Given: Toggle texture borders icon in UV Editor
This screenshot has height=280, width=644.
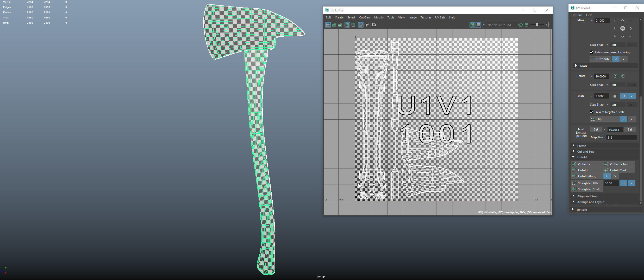Looking at the screenshot, I should click(347, 25).
